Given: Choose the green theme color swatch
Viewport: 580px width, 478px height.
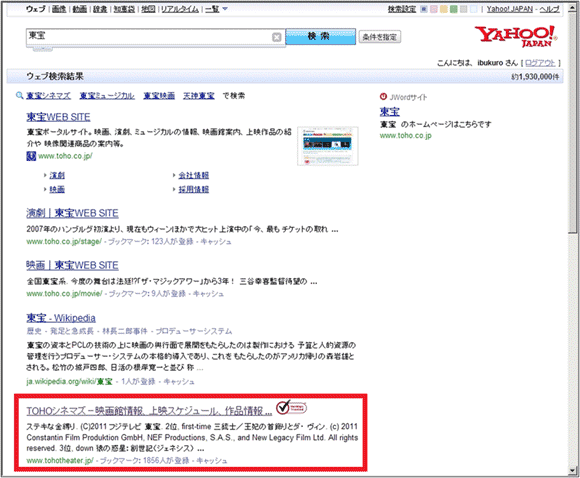Looking at the screenshot, I should [x=453, y=9].
